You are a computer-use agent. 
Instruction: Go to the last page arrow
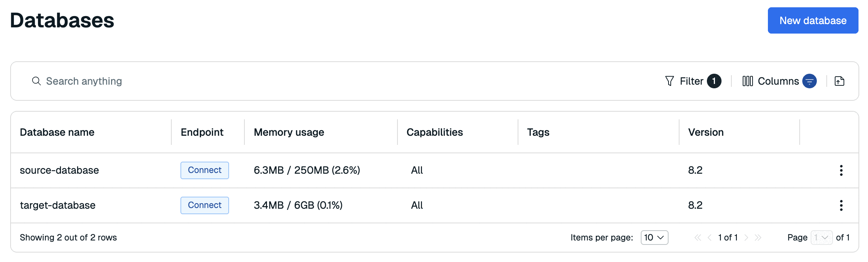point(758,238)
